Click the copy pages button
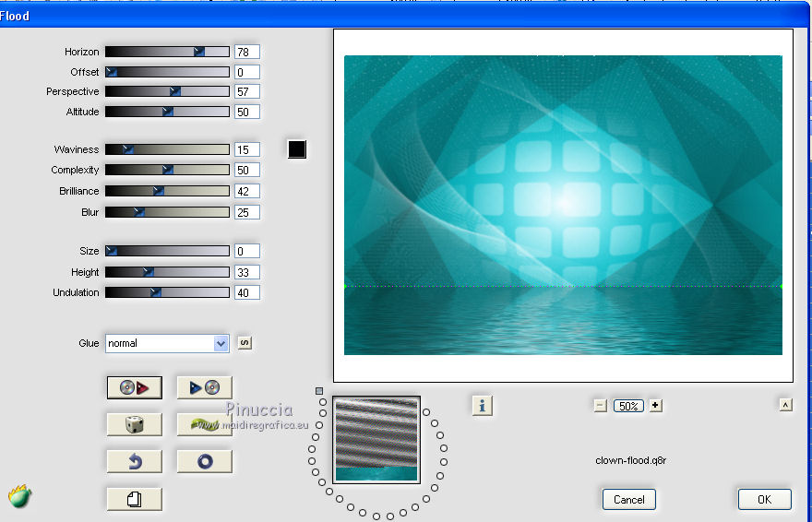 click(134, 499)
